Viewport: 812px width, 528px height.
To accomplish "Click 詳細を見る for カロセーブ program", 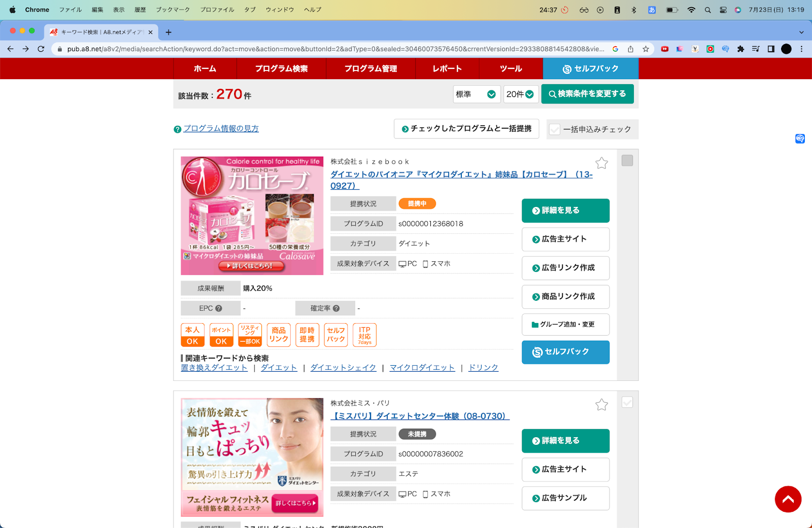I will point(565,210).
